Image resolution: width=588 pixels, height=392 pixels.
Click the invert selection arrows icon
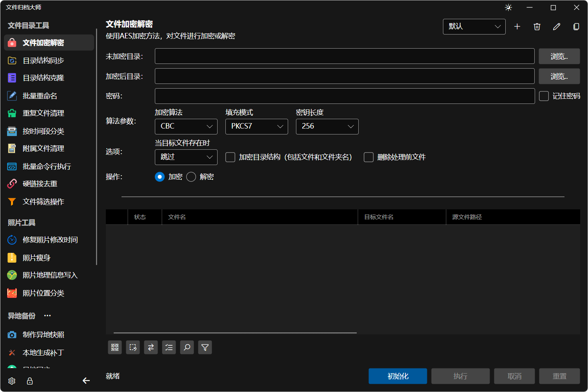point(151,347)
